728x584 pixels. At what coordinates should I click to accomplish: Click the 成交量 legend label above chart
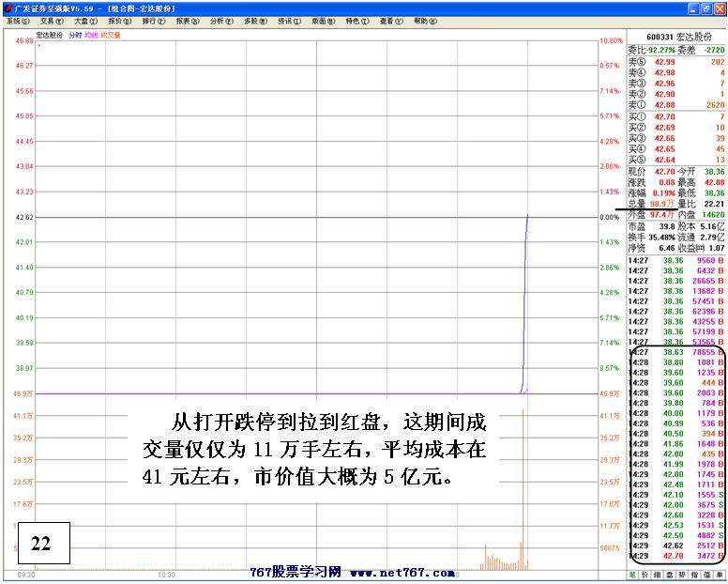pyautogui.click(x=111, y=36)
